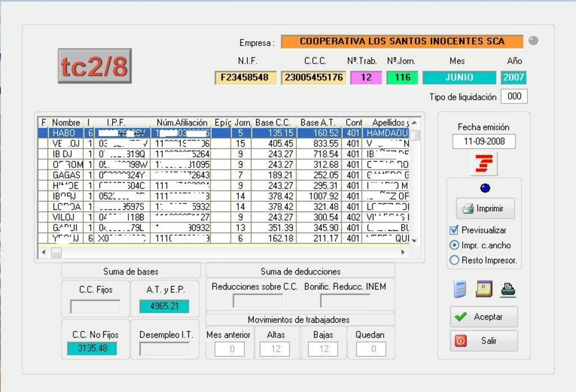Select the GAGAS row in the table
Viewport: 576px width, 392px height.
(x=224, y=175)
